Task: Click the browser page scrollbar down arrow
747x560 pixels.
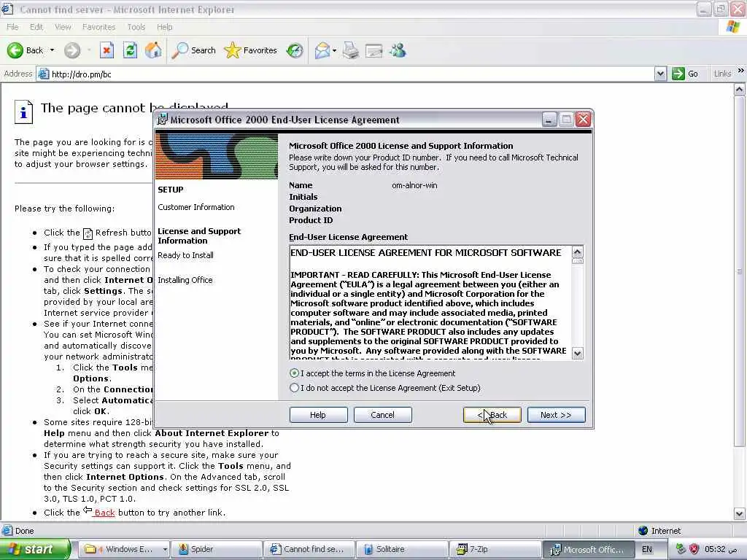Action: tap(739, 513)
